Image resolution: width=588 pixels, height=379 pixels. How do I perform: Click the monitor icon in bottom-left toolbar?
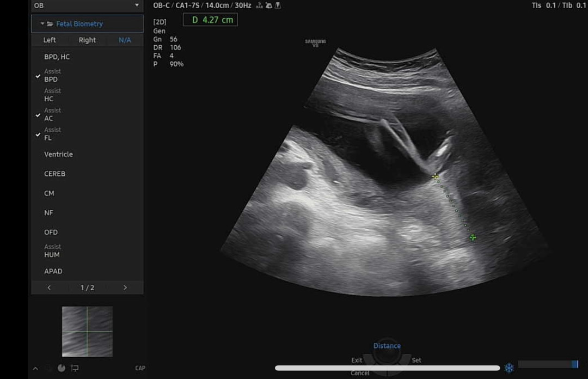pos(75,368)
